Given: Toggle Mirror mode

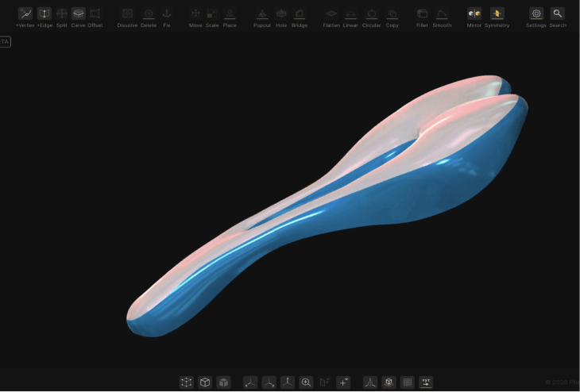Looking at the screenshot, I should point(474,14).
